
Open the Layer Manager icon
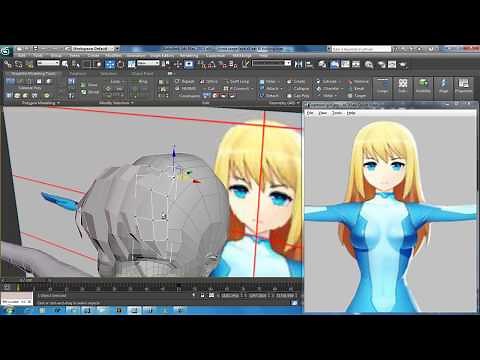coord(322,64)
